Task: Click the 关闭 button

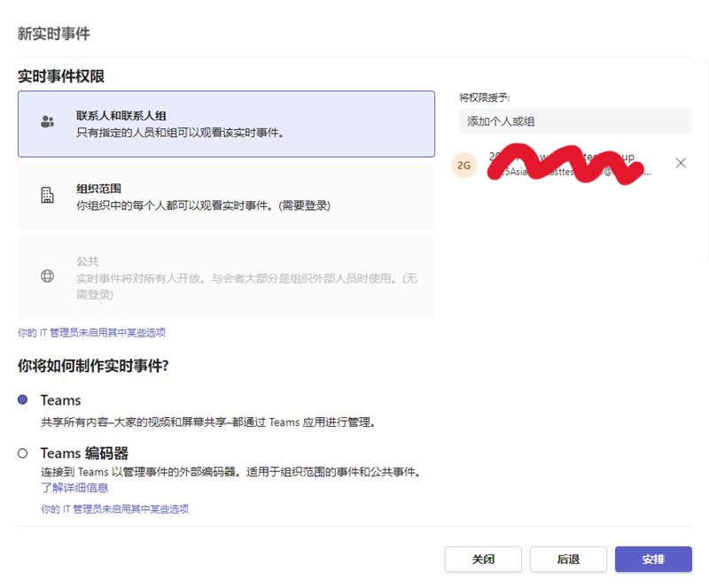Action: click(483, 559)
